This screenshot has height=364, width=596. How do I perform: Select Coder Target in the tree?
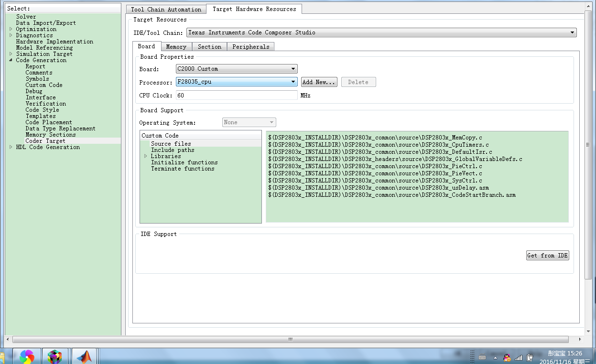pyautogui.click(x=45, y=141)
